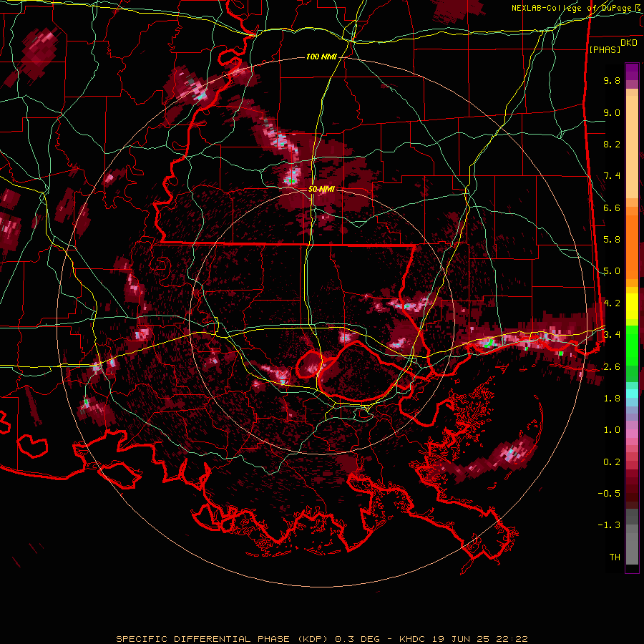Click the 1.8 value on the color scale
This screenshot has height=644, width=644.
pos(612,399)
